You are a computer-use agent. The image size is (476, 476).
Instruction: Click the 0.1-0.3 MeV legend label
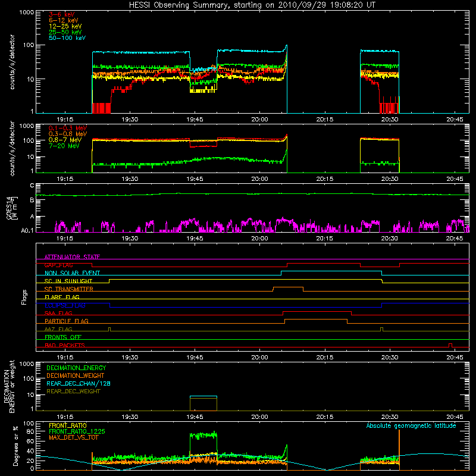pyautogui.click(x=68, y=128)
